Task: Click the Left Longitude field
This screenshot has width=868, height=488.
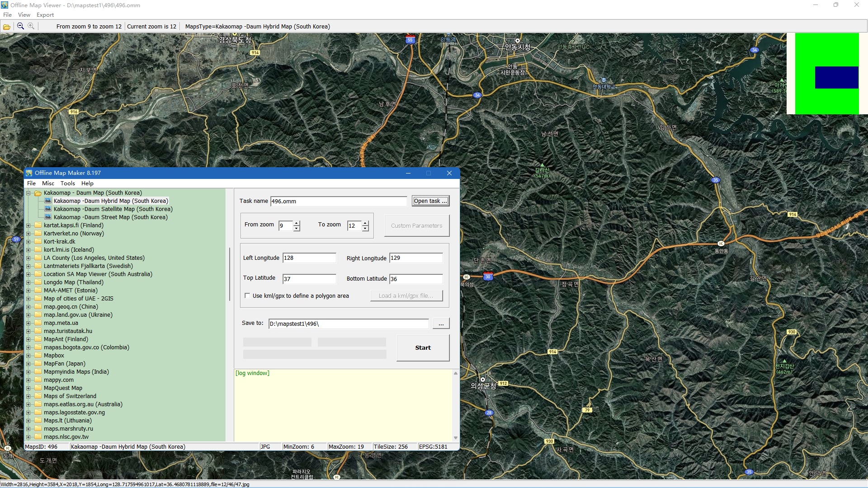Action: pyautogui.click(x=310, y=258)
